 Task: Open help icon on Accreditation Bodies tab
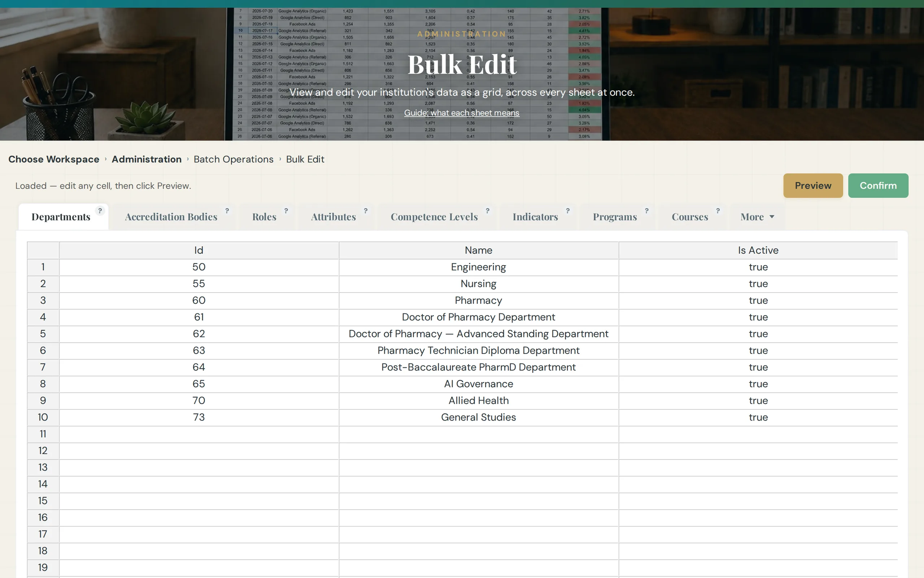(x=227, y=211)
